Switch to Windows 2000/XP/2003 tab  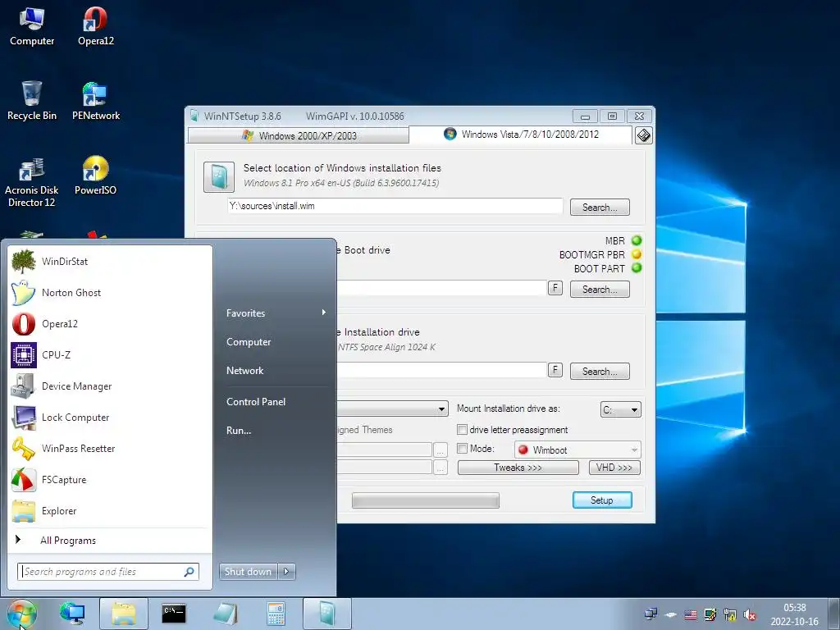point(299,135)
